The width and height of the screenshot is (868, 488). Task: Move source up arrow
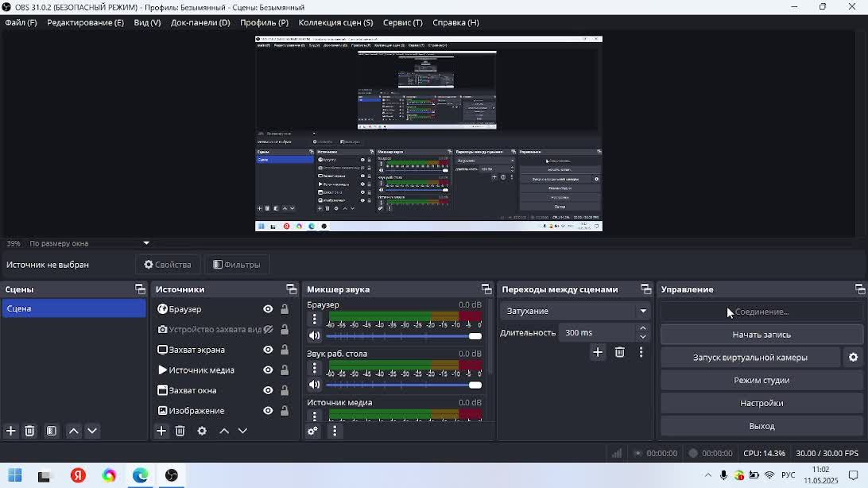[x=224, y=431]
